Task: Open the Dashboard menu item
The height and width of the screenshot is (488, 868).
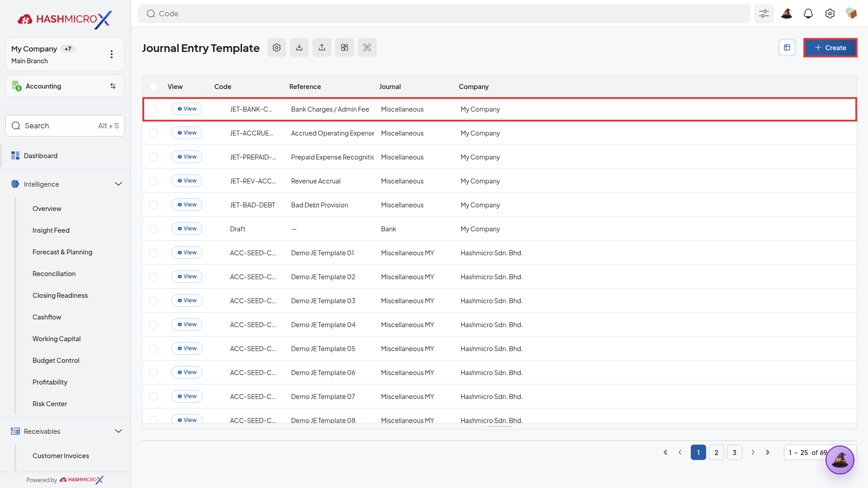Action: pos(65,155)
